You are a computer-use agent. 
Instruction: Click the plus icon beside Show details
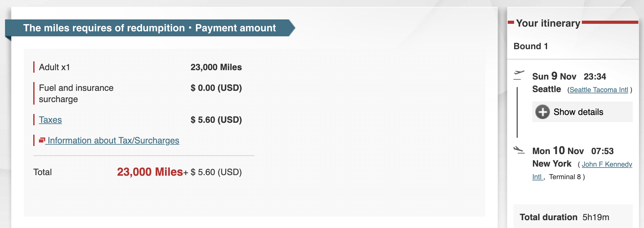[542, 112]
